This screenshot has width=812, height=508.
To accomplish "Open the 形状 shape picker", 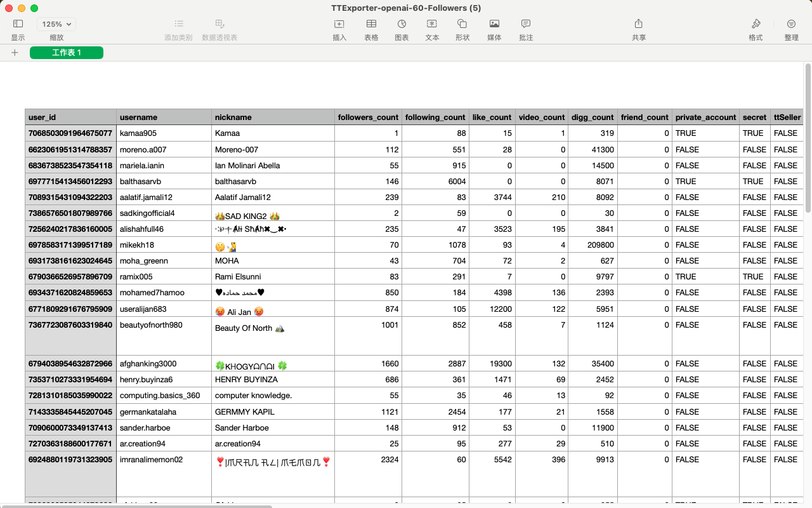I will [462, 24].
